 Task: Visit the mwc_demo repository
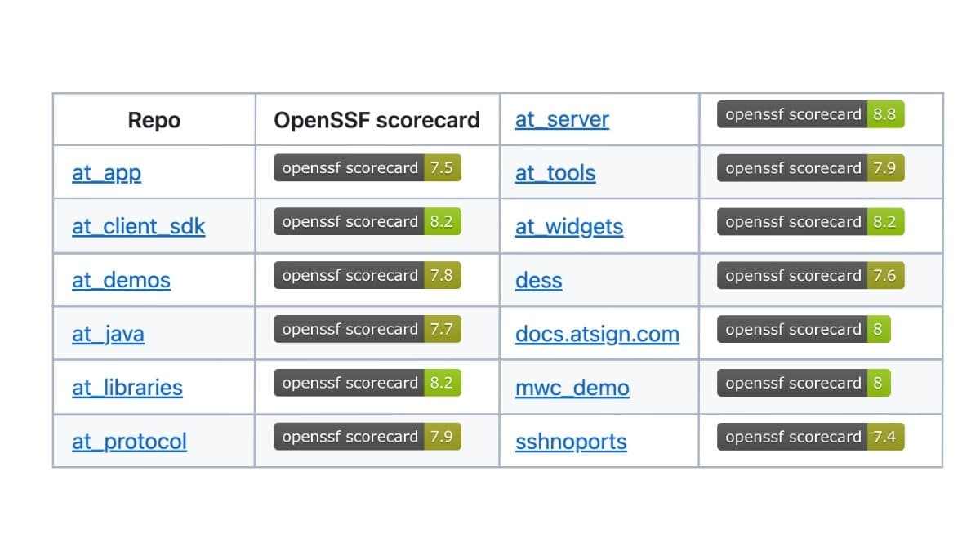click(x=572, y=387)
